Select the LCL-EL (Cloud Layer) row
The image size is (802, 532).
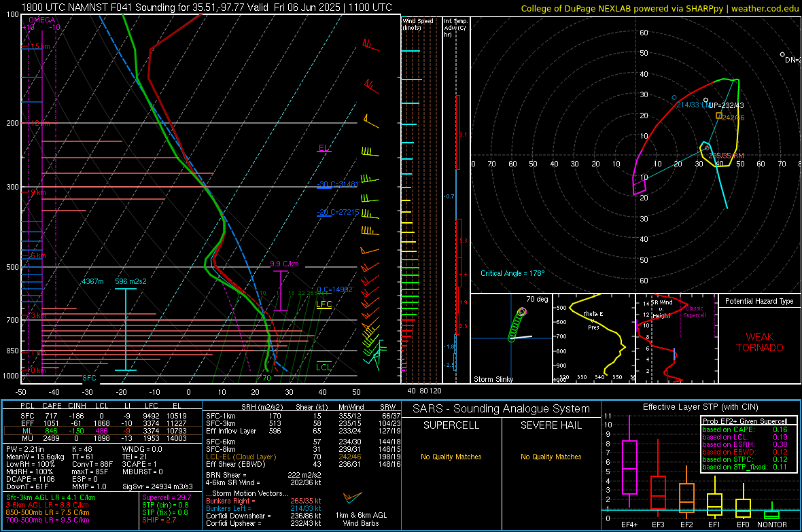tap(303, 457)
